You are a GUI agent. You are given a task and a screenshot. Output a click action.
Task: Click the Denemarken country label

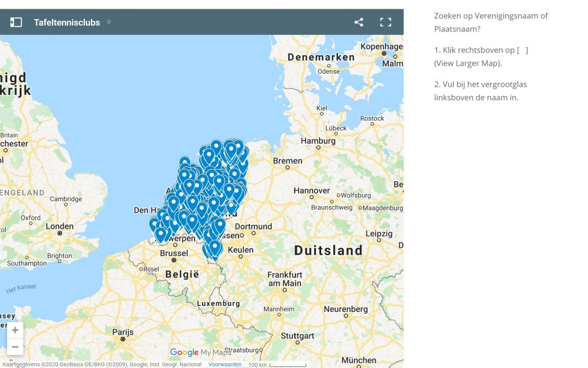321,57
